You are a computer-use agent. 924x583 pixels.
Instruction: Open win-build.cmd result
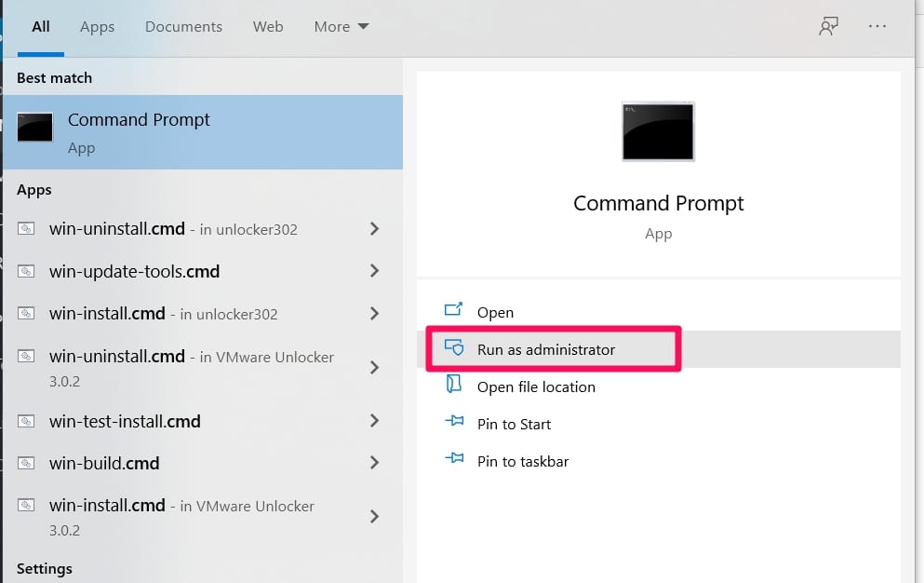coord(104,463)
